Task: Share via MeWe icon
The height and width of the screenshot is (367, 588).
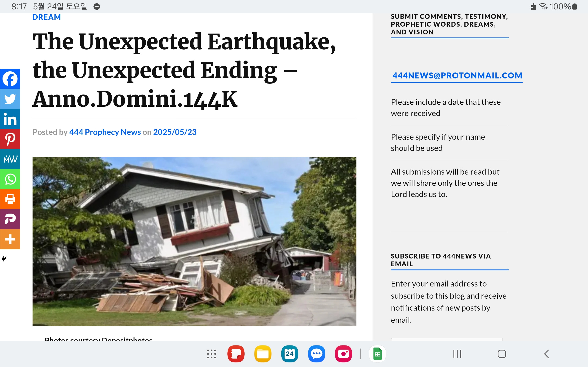Action: click(10, 159)
